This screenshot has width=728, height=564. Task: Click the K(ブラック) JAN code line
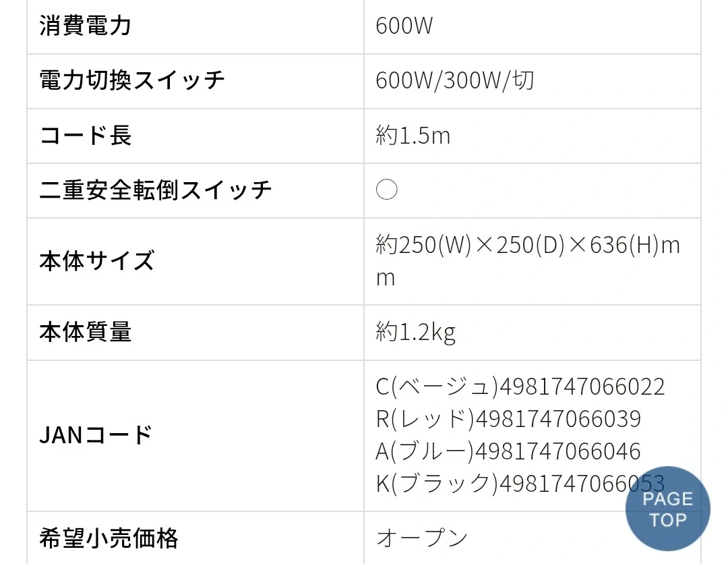[x=499, y=483]
